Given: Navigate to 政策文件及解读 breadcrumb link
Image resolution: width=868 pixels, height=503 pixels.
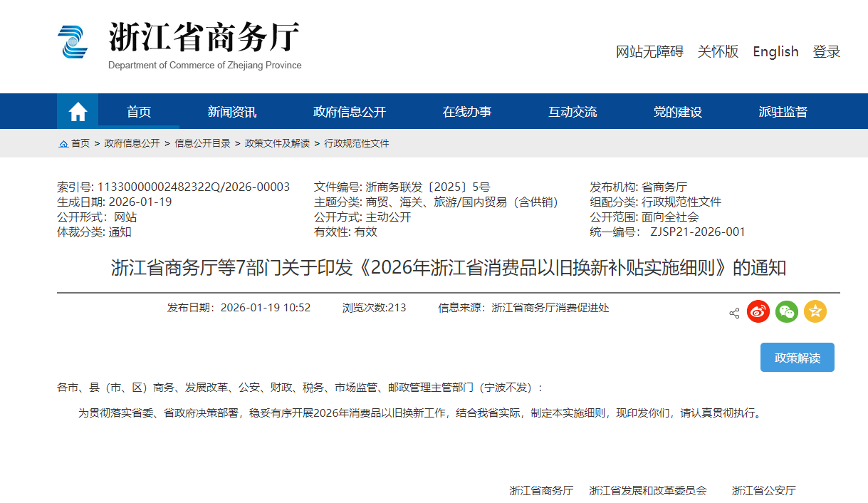Looking at the screenshot, I should point(277,144).
